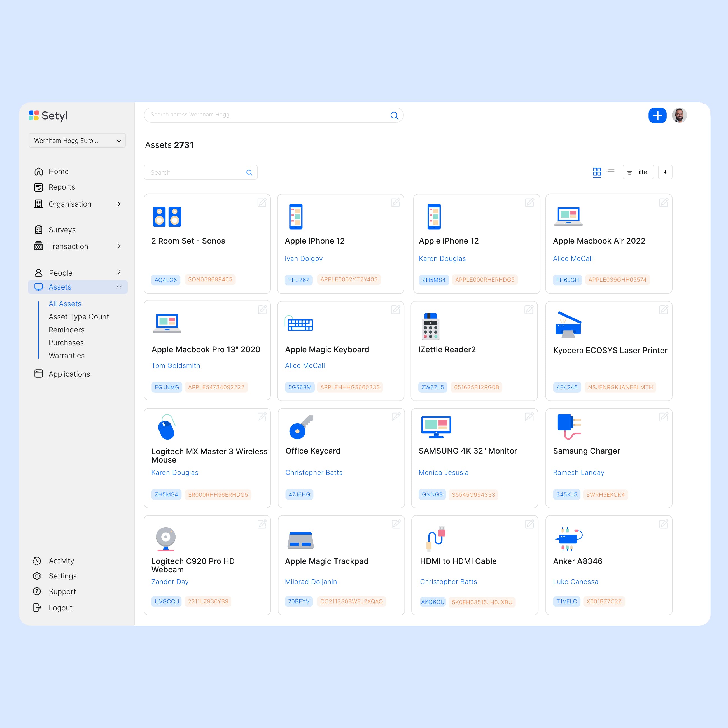Click edit icon on Office Keycard card

(x=396, y=417)
